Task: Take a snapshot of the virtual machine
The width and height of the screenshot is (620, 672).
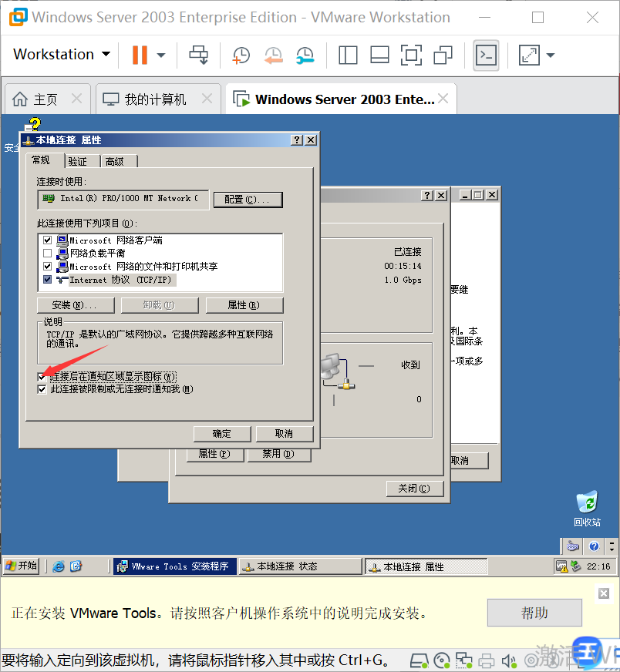Action: tap(240, 55)
